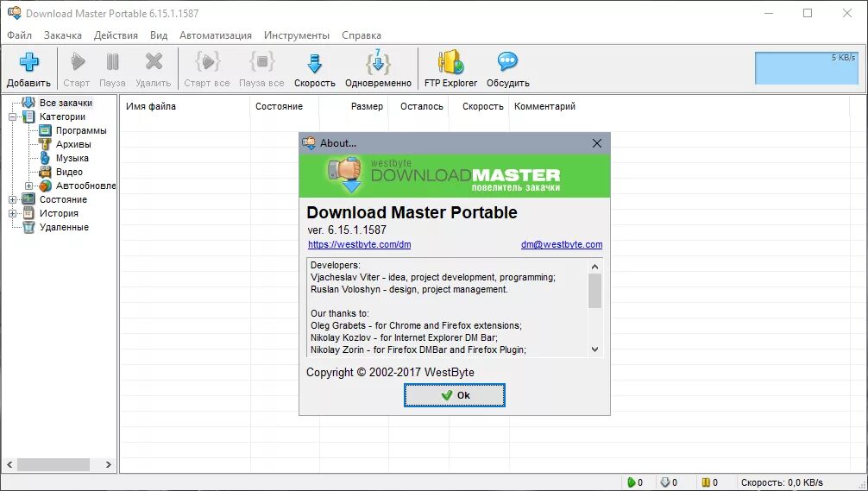868x491 pixels.
Task: Expand the История tree branch
Action: [x=12, y=214]
